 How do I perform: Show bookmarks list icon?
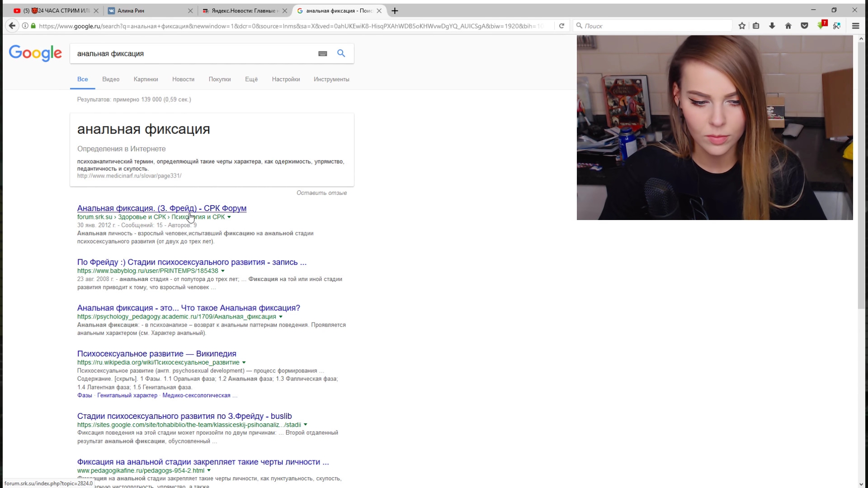tap(756, 26)
